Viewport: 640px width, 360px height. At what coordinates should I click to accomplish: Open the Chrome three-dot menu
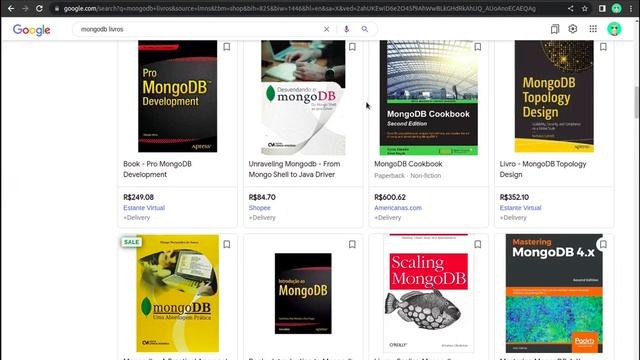pos(631,9)
